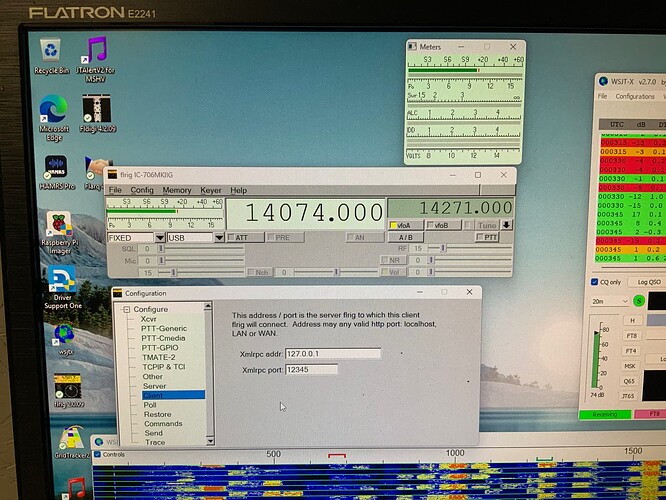Open the Keyer menu in flrig
The width and height of the screenshot is (666, 500).
210,190
